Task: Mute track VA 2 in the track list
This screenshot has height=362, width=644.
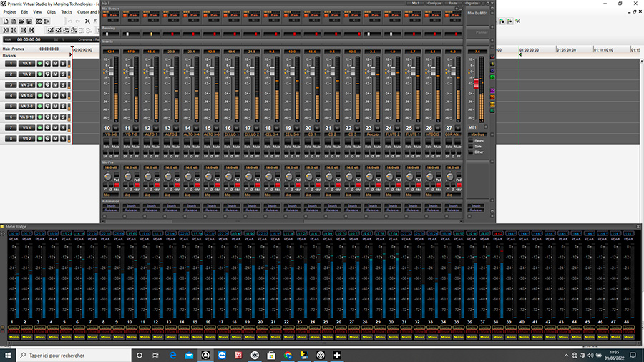Action: (x=55, y=74)
